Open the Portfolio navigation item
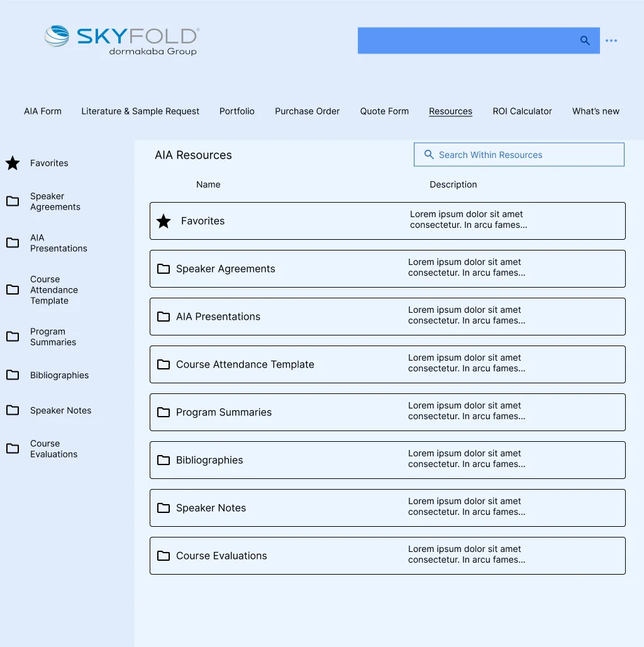 coord(237,111)
